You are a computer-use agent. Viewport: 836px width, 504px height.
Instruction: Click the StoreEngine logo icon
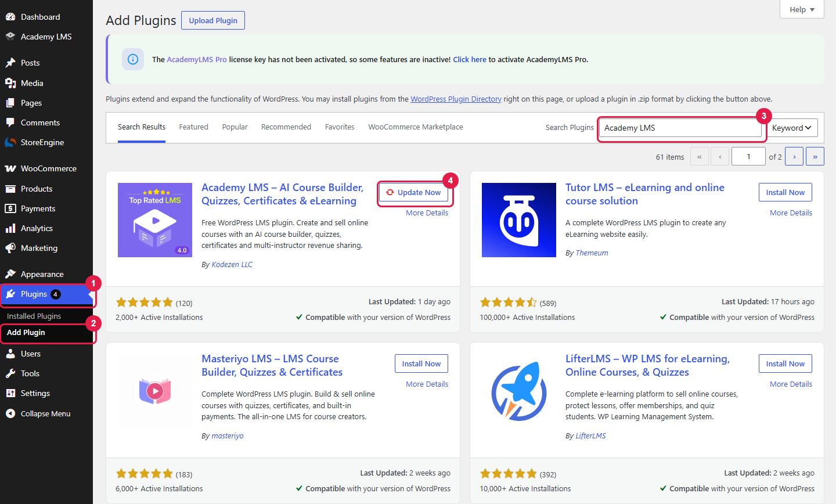point(10,142)
